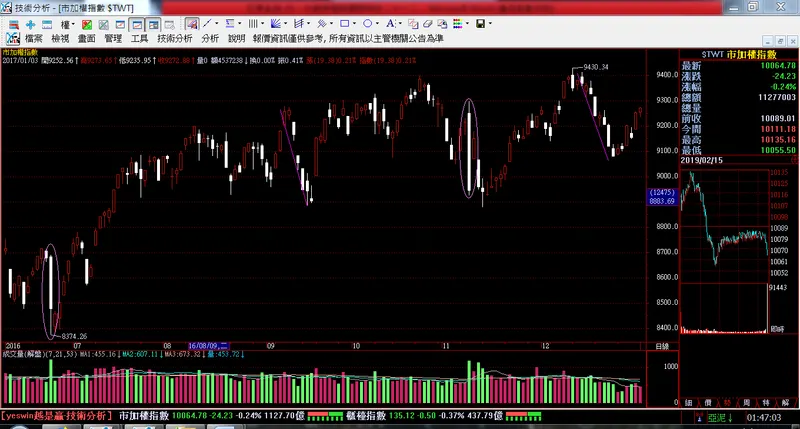Click the 權 adjusted-price button

click(x=65, y=24)
